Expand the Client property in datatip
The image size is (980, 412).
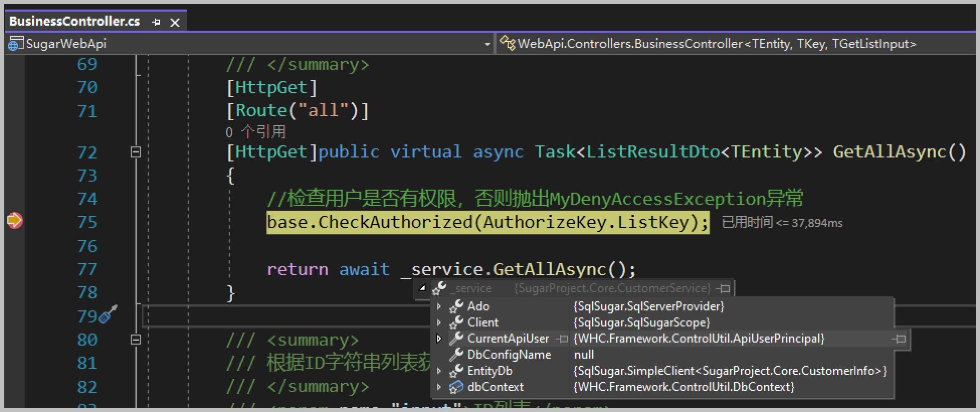point(439,322)
